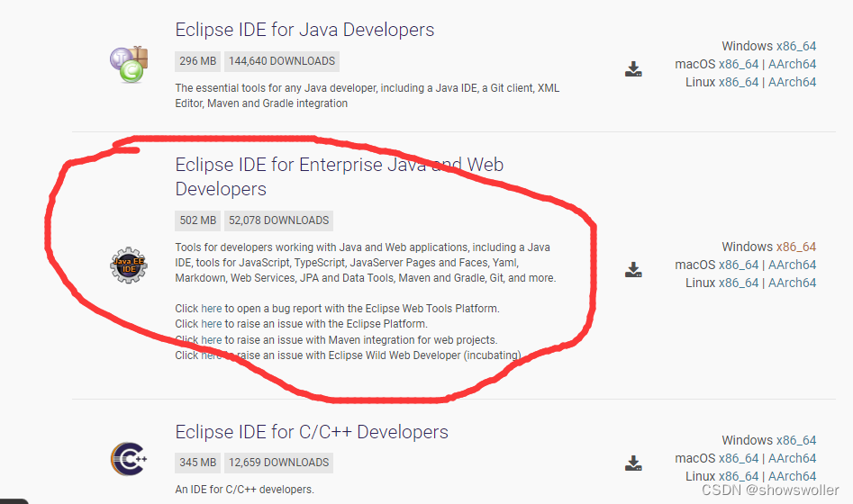The image size is (853, 504).
Task: Click the 'essential tools for any Java developer' description
Action: (x=368, y=95)
